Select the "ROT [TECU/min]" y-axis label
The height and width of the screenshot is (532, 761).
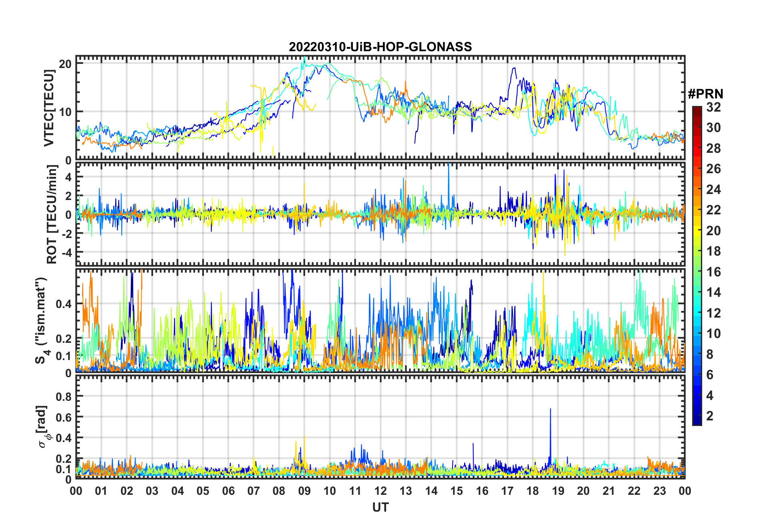pos(52,214)
